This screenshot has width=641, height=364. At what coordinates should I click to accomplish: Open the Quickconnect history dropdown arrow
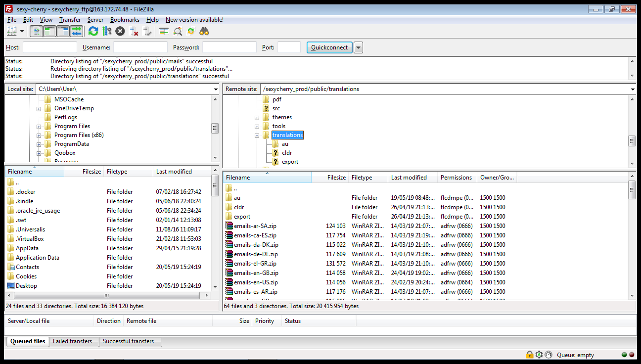(359, 47)
